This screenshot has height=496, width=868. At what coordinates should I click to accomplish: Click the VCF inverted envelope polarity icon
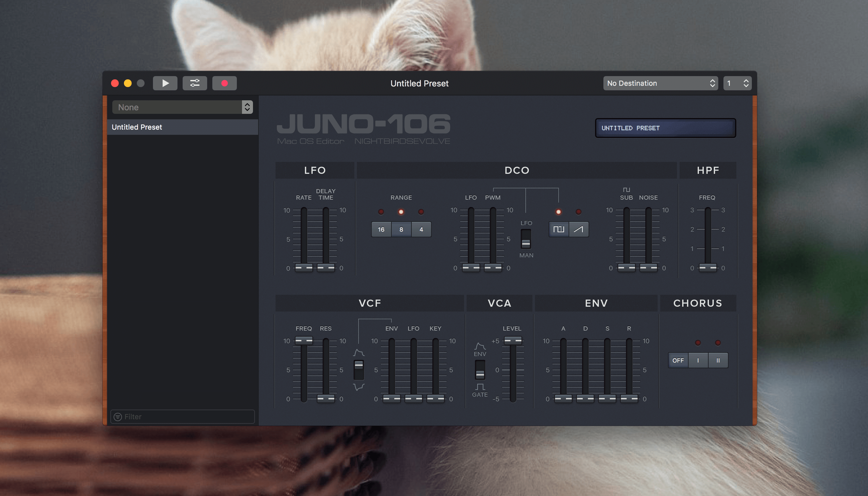tap(358, 387)
